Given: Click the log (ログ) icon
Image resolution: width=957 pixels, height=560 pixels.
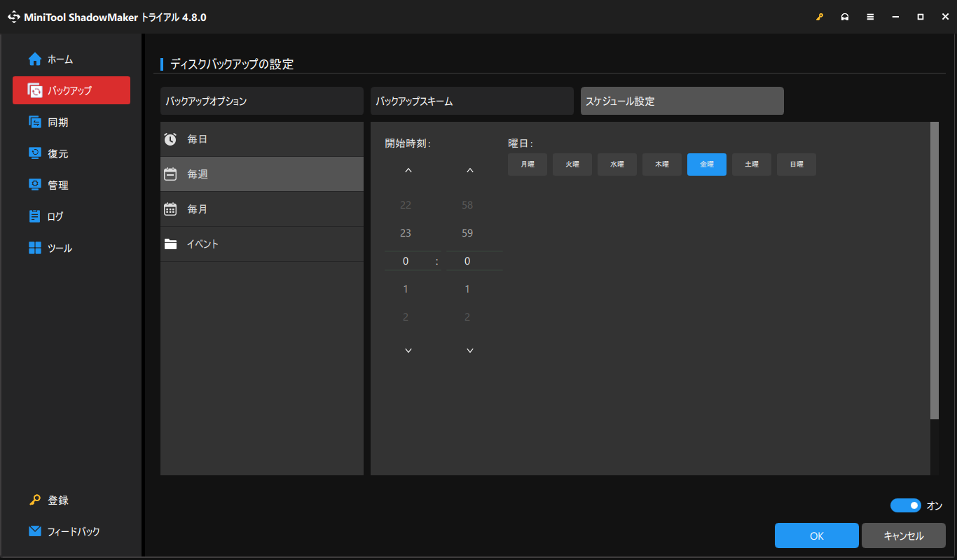Looking at the screenshot, I should [x=35, y=216].
